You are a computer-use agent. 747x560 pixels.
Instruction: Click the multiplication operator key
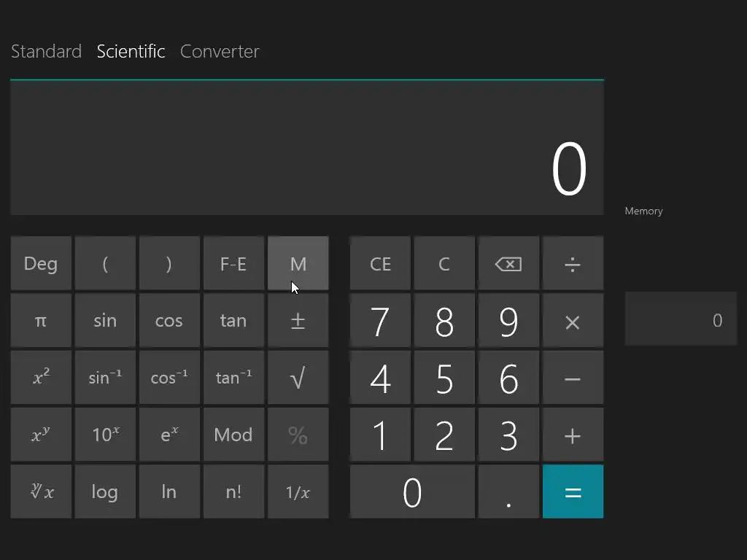pos(573,321)
